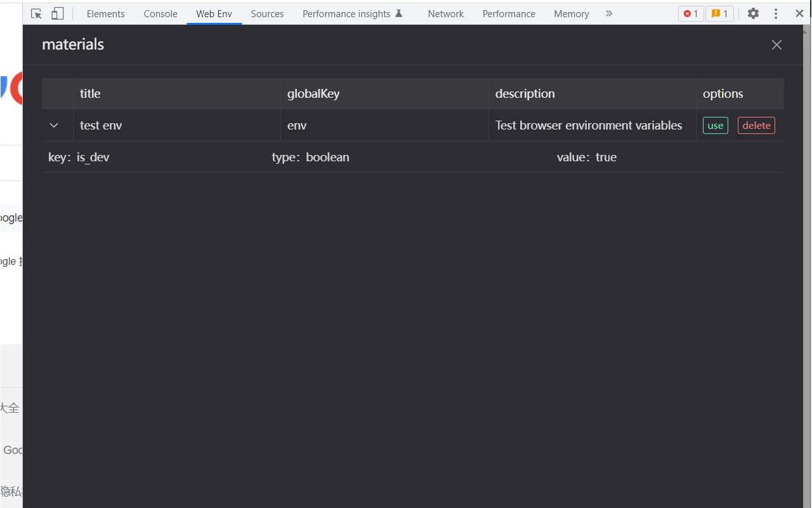Show more DevTools tabs

coord(609,13)
